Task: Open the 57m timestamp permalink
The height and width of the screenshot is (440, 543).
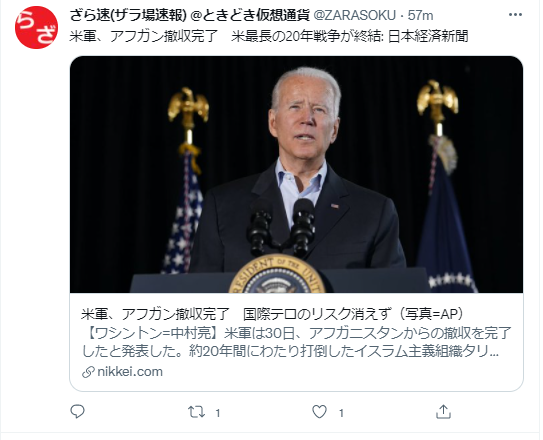Action: pyautogui.click(x=420, y=16)
